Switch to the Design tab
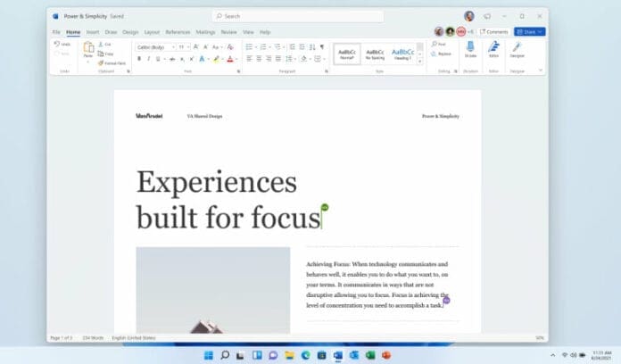Screen dimensions: 621x364 tap(130, 32)
